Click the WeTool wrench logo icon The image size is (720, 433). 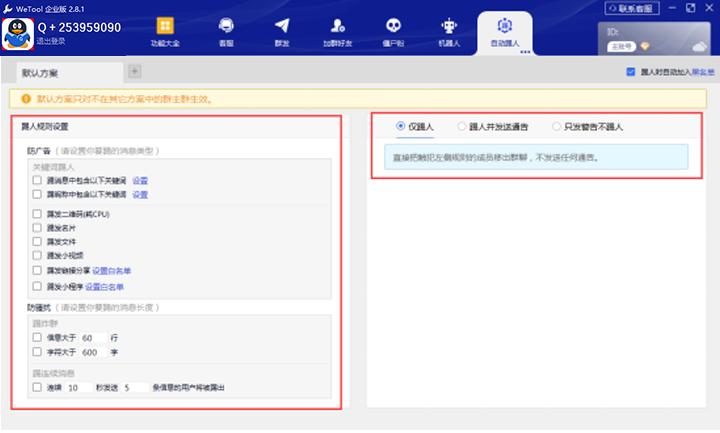(7, 9)
